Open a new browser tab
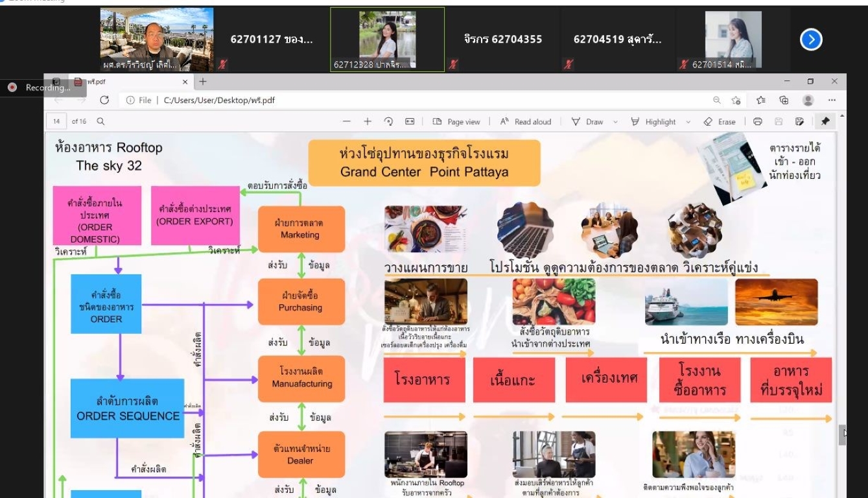The image size is (868, 498). 203,82
